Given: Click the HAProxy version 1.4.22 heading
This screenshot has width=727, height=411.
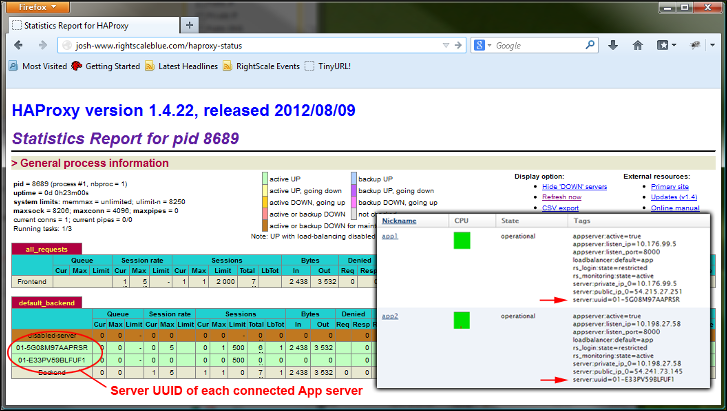Looking at the screenshot, I should coord(184,110).
